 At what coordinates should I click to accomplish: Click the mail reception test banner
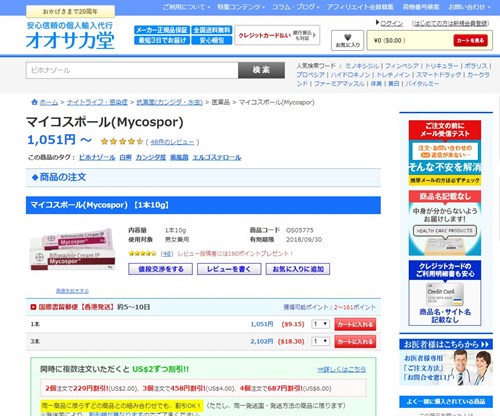[x=445, y=153]
